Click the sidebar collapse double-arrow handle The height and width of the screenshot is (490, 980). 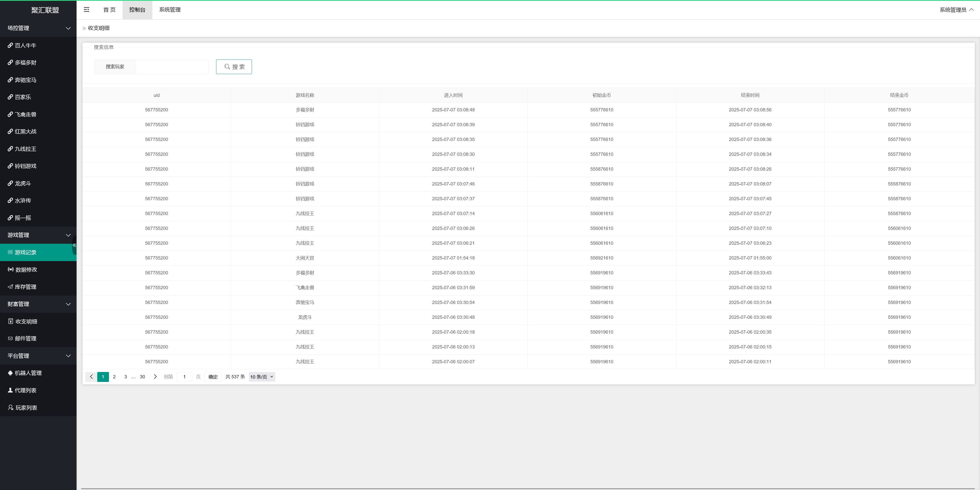coord(74,245)
